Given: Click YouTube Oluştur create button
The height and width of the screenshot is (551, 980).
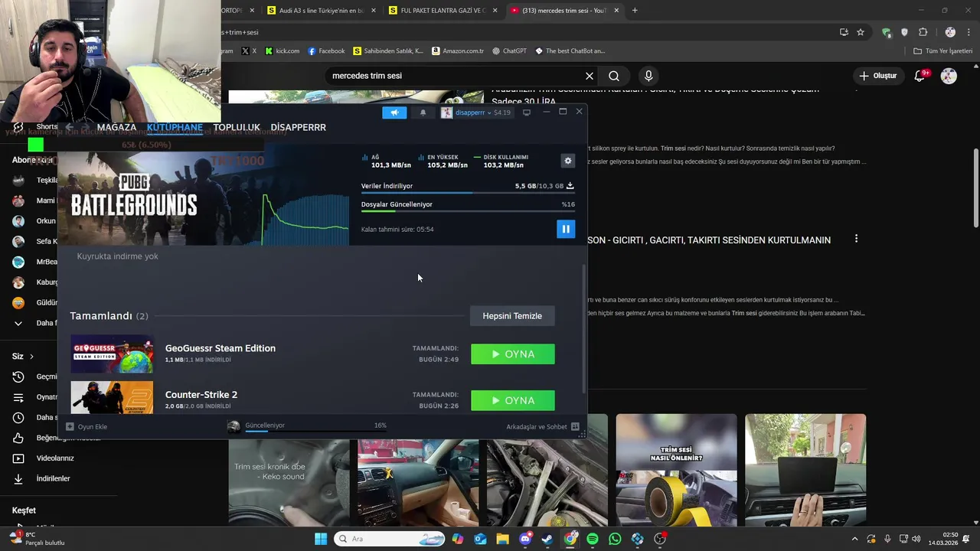Looking at the screenshot, I should coord(877,76).
